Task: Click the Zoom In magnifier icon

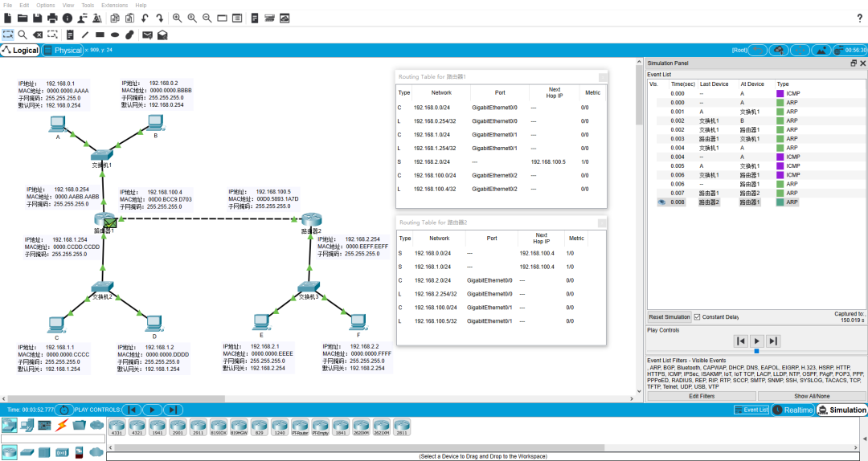Action: (x=177, y=18)
